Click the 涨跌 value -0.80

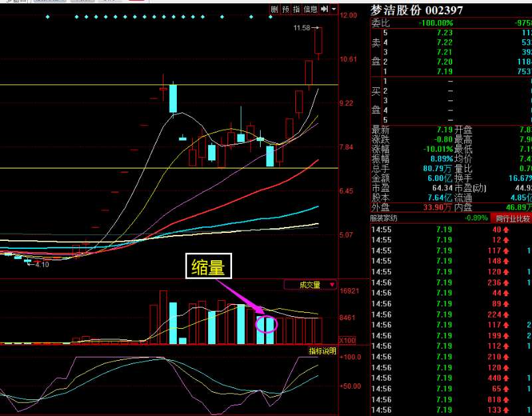pos(444,140)
